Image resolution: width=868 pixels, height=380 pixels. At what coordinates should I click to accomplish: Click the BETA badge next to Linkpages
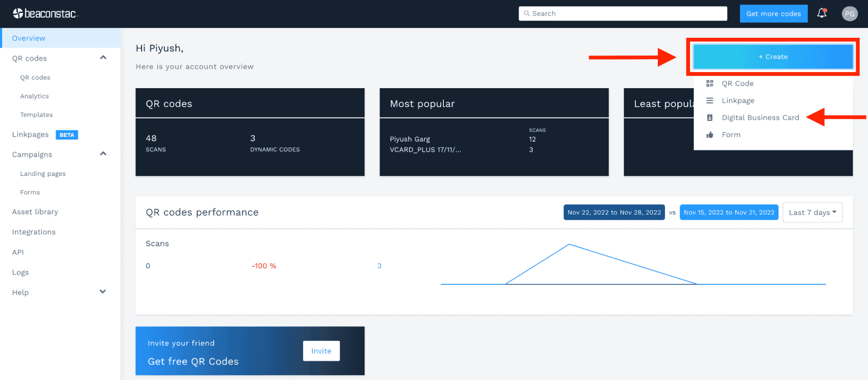click(x=67, y=135)
